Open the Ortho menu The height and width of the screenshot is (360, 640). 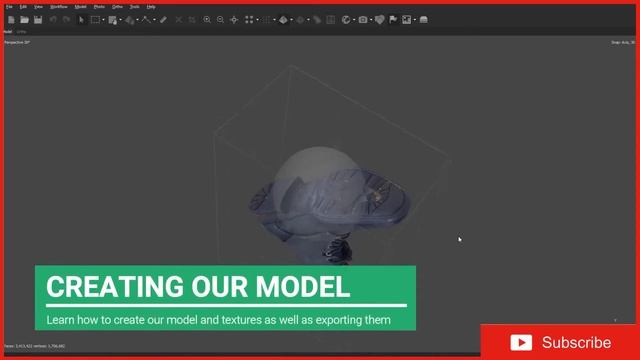[117, 7]
